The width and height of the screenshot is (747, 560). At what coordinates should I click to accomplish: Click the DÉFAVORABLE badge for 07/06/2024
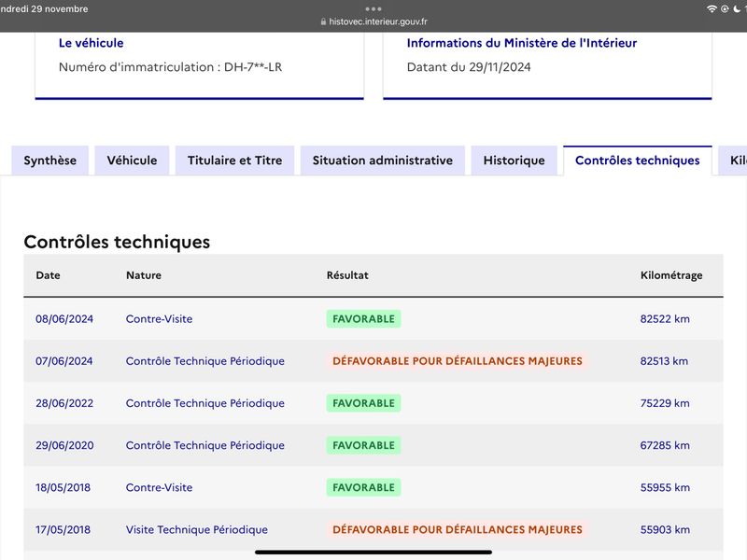[457, 361]
